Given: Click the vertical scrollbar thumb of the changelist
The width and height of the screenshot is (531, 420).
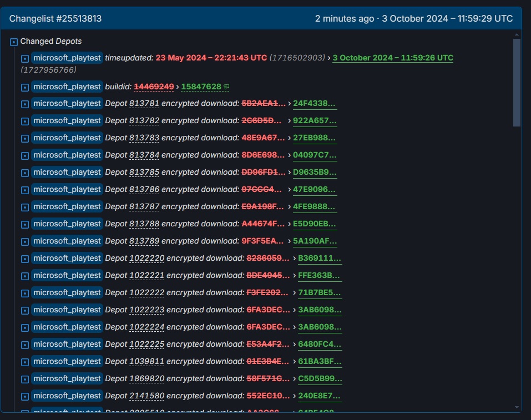Looking at the screenshot, I should pyautogui.click(x=517, y=83).
